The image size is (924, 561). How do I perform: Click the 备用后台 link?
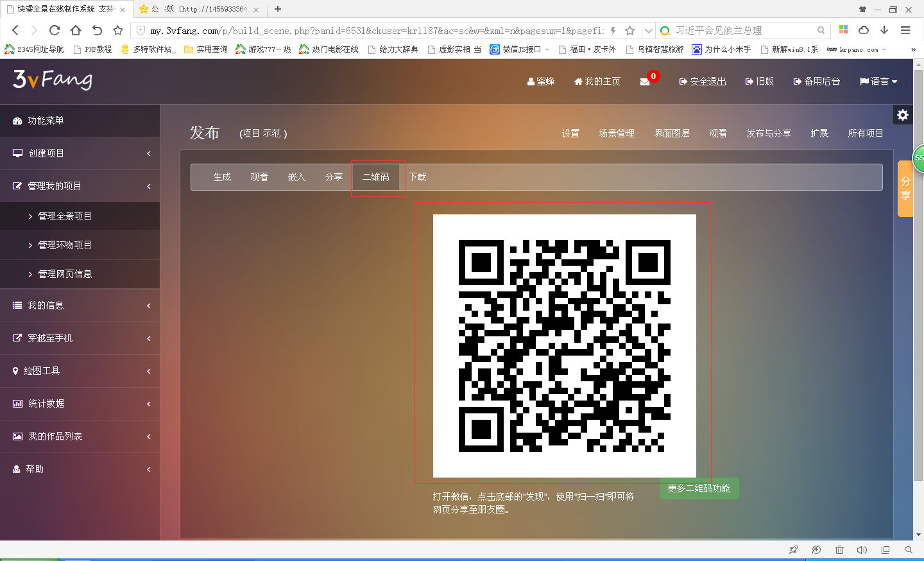(816, 82)
